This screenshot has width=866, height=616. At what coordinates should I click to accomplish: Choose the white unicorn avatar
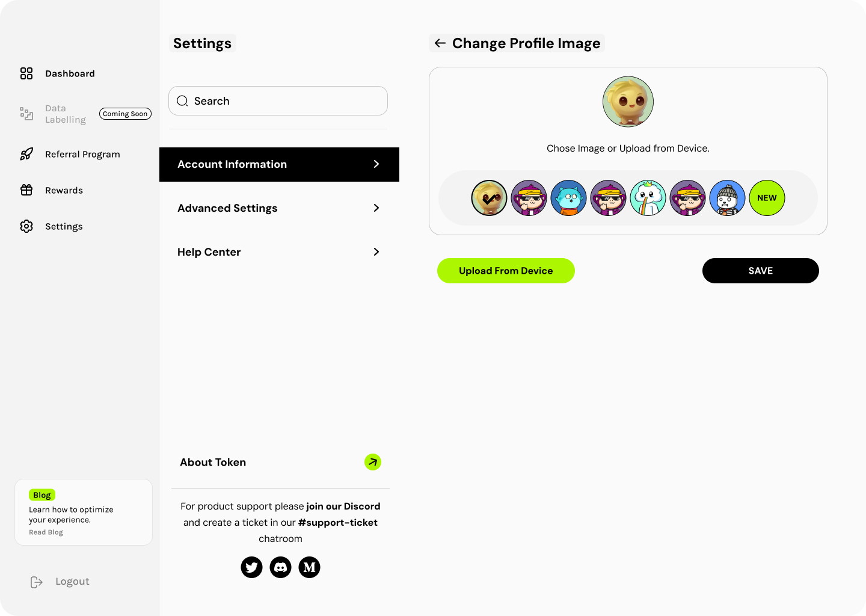tap(648, 197)
